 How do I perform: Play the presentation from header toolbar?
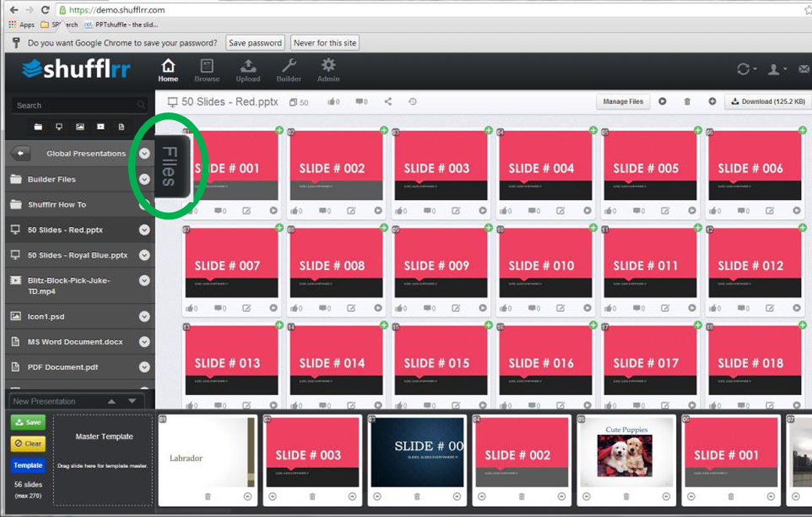pos(663,102)
